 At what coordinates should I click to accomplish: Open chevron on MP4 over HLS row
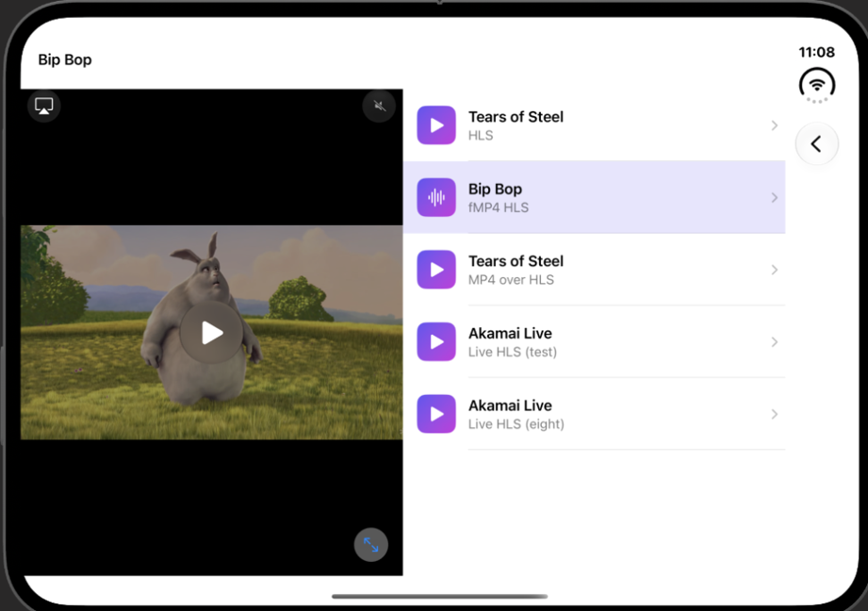(x=775, y=270)
